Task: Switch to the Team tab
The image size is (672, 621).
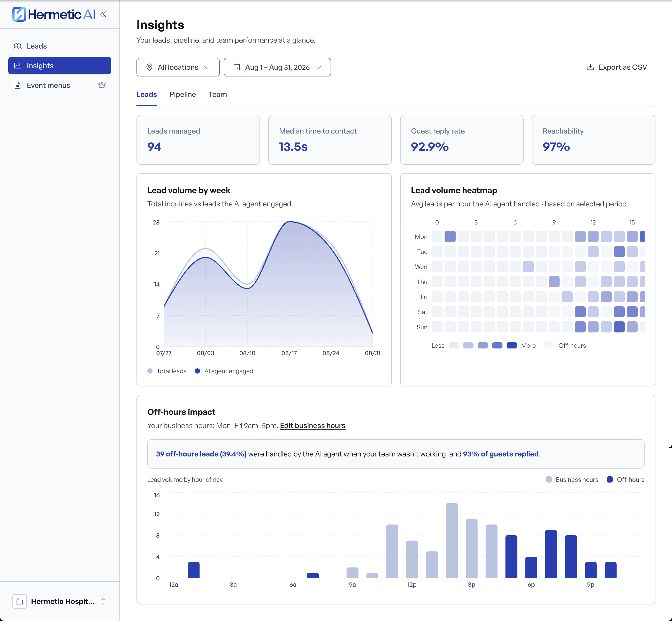Action: [218, 95]
